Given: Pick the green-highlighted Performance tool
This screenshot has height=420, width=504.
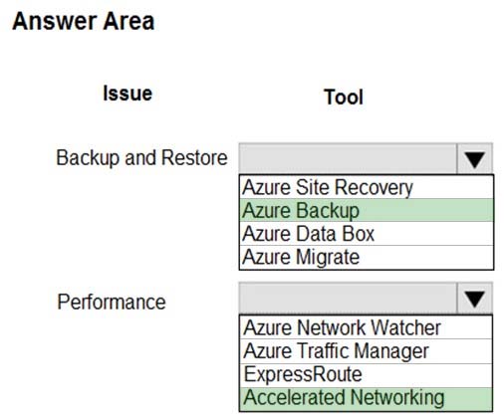Looking at the screenshot, I should (366, 398).
